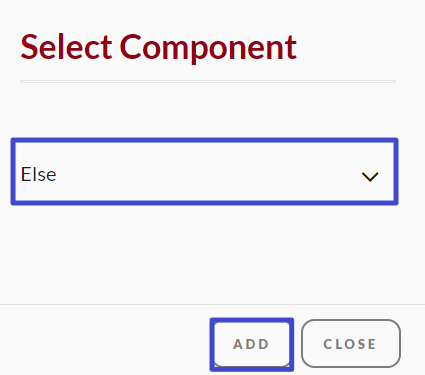
Task: Click the blank space between heading and dropdown
Action: click(205, 110)
